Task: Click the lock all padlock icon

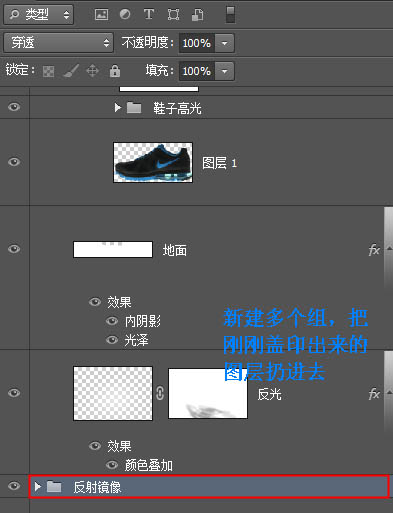Action: point(115,70)
